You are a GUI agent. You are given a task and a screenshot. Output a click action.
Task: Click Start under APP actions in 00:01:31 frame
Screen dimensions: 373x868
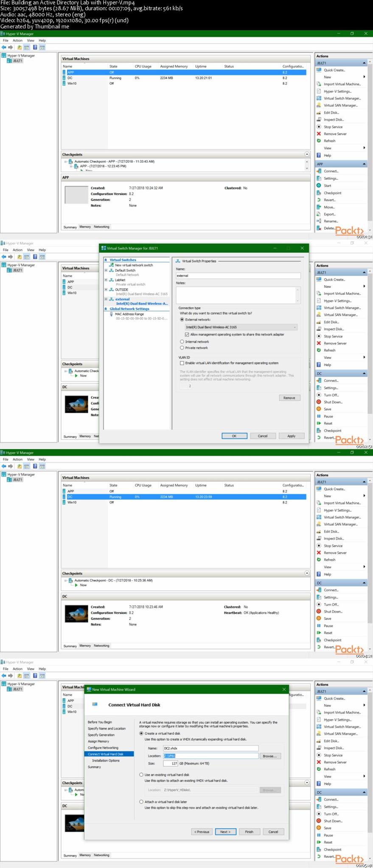pos(328,186)
